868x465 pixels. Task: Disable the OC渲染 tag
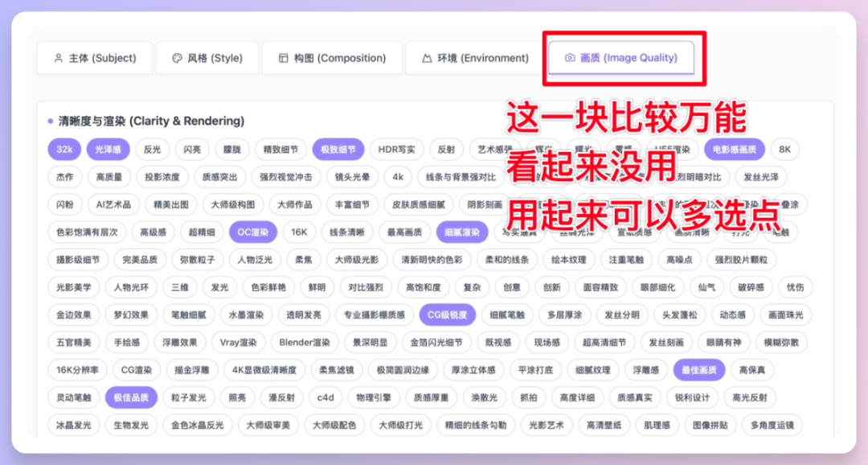pyautogui.click(x=253, y=232)
